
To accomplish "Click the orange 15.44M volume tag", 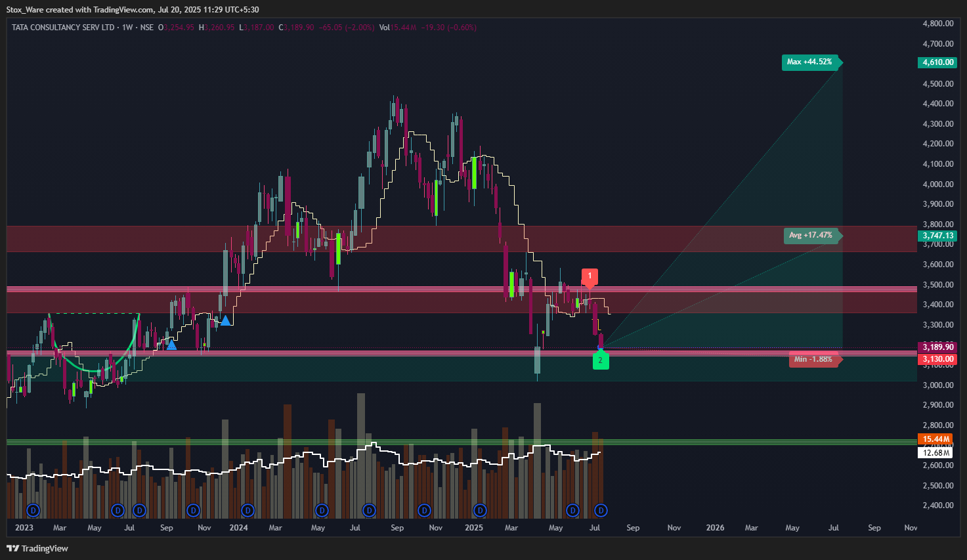I will [x=935, y=439].
